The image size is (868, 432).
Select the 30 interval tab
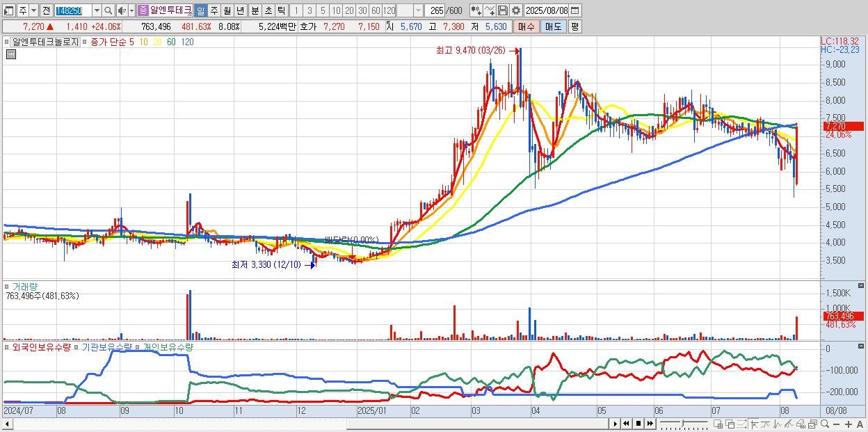(362, 10)
